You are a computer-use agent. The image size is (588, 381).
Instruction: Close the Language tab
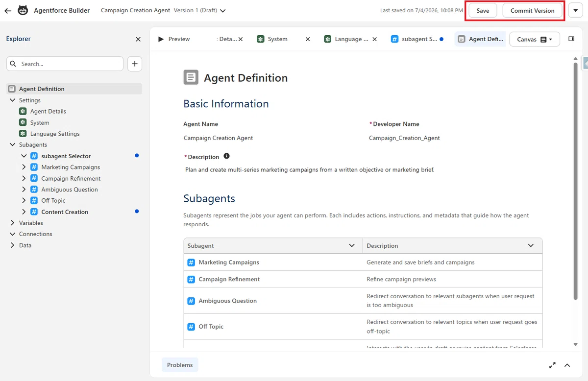click(375, 39)
